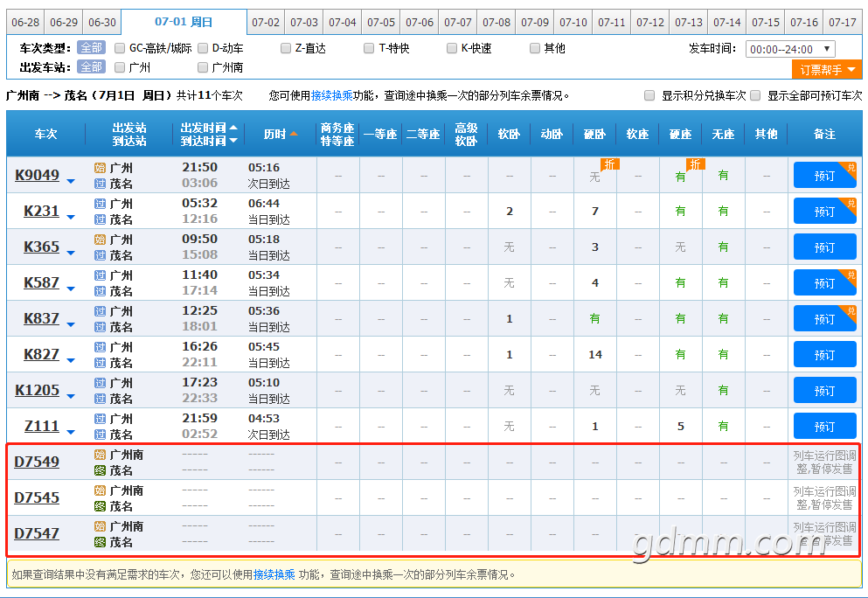Viewport: 868px width, 598px height.
Task: Click K231 soft sleeper count 2
Action: pos(510,212)
